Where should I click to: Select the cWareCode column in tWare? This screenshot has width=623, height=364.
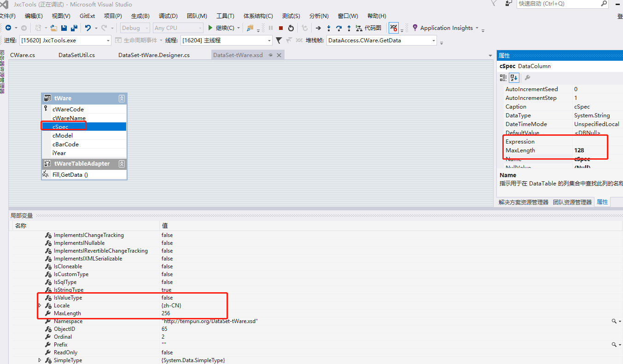coord(84,110)
